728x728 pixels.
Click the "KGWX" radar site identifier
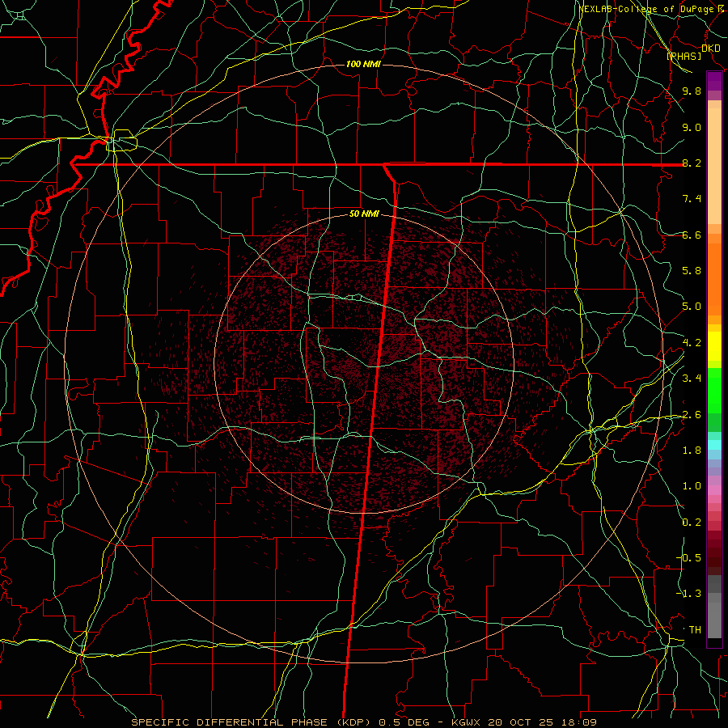pos(467,722)
